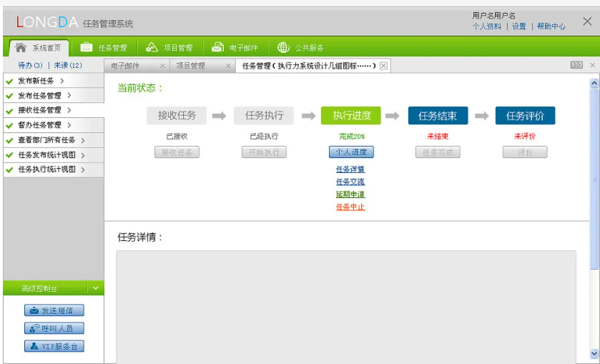Switch to the 项目管理 tab
This screenshot has width=600, height=364.
click(x=191, y=66)
